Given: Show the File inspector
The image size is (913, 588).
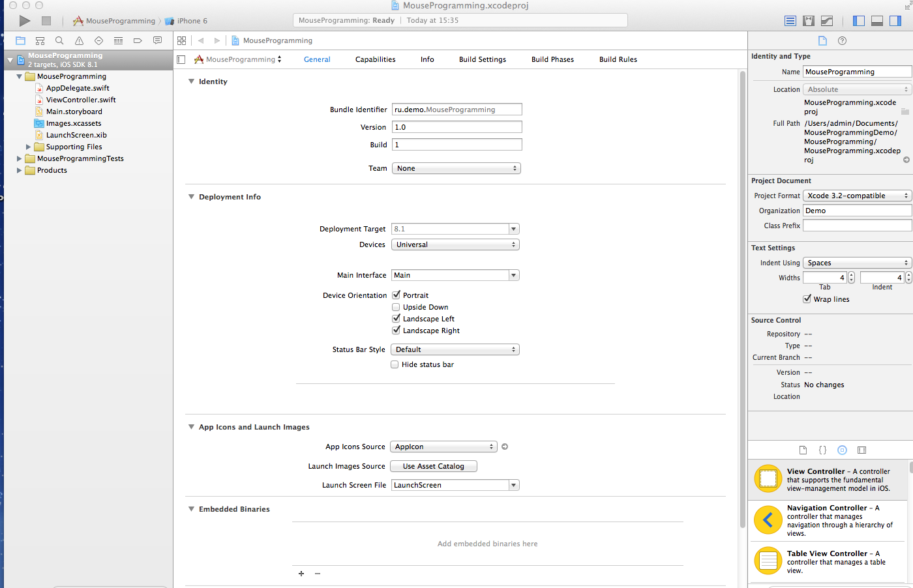Looking at the screenshot, I should tap(822, 40).
